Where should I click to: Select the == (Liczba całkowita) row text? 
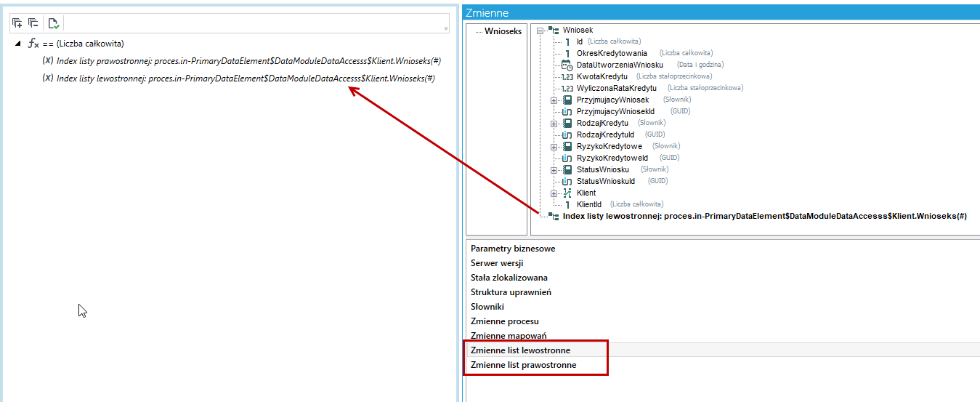[x=83, y=44]
